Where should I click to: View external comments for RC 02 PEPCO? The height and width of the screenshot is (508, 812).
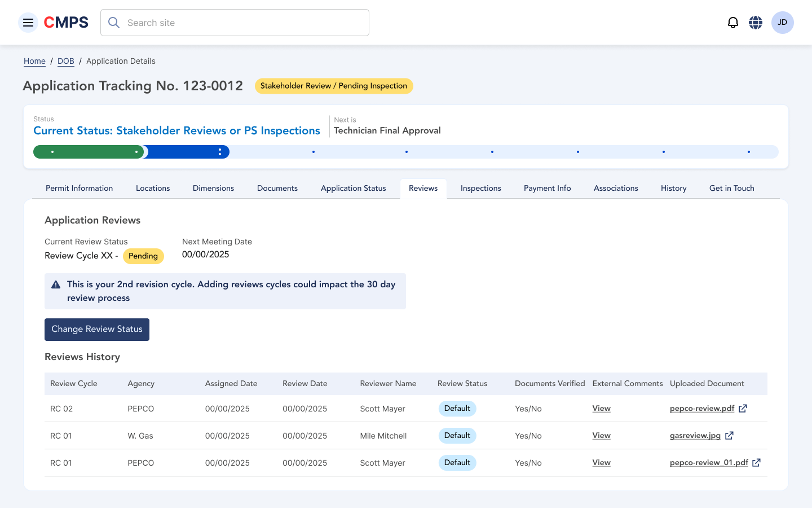(601, 409)
